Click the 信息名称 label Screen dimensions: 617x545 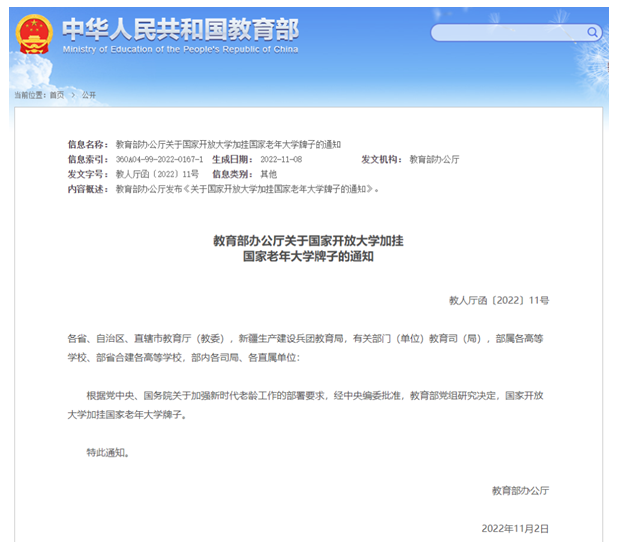point(87,145)
